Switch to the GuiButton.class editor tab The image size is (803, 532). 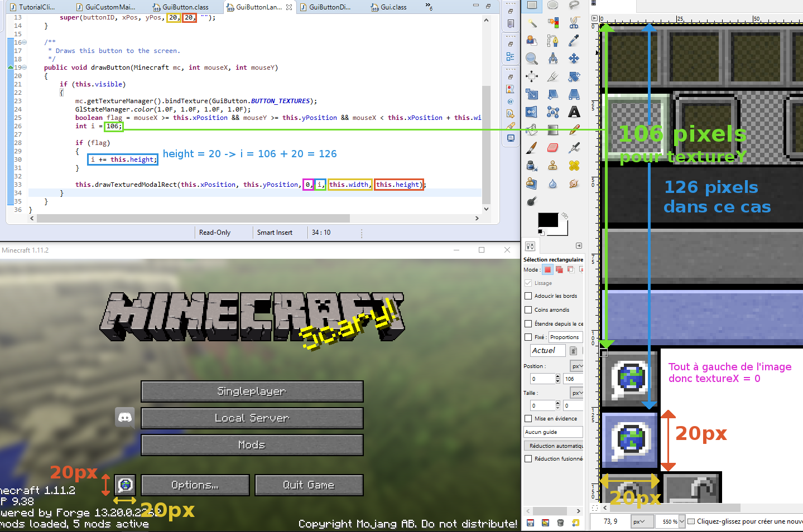[185, 7]
